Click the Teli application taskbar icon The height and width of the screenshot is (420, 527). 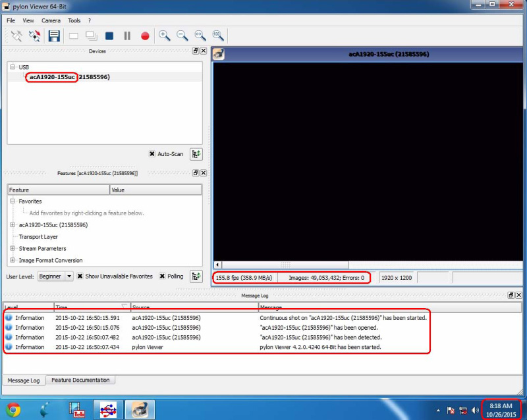pyautogui.click(x=76, y=410)
